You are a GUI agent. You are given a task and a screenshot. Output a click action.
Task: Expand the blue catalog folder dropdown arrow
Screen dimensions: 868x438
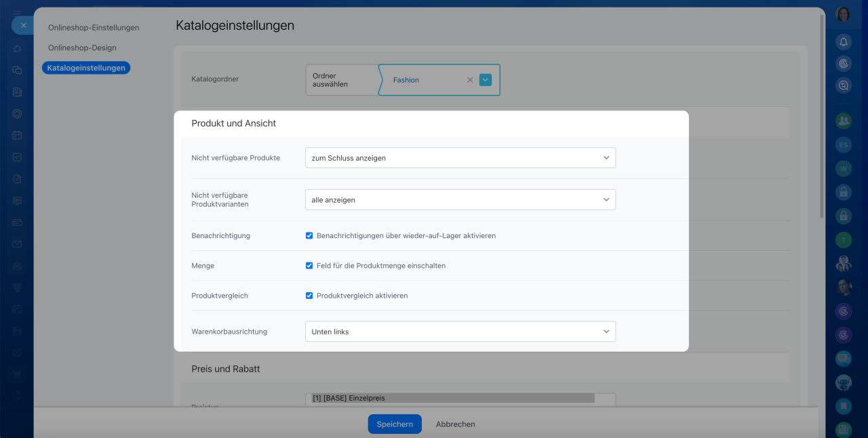[486, 80]
